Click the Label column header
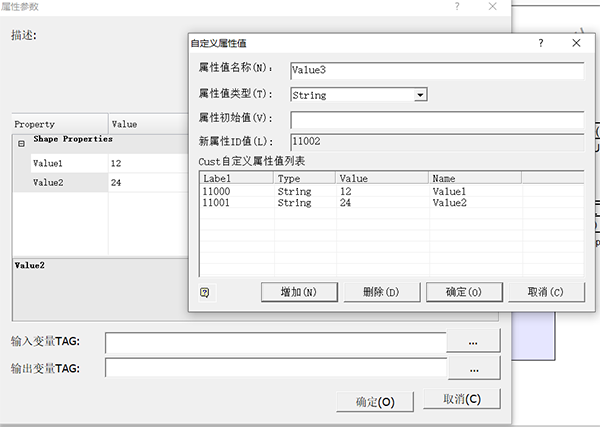This screenshot has width=600, height=427. click(x=236, y=177)
